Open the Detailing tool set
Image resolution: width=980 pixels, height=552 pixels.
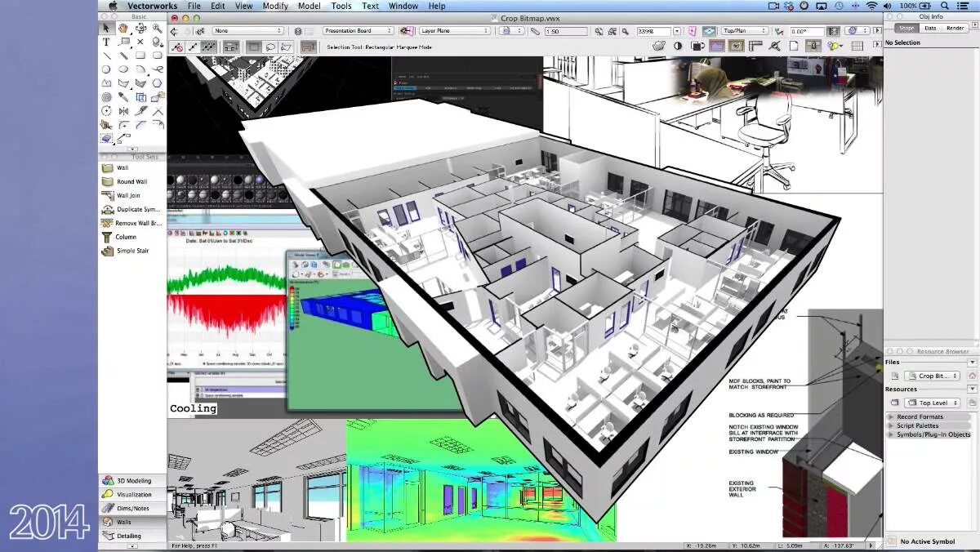click(132, 536)
